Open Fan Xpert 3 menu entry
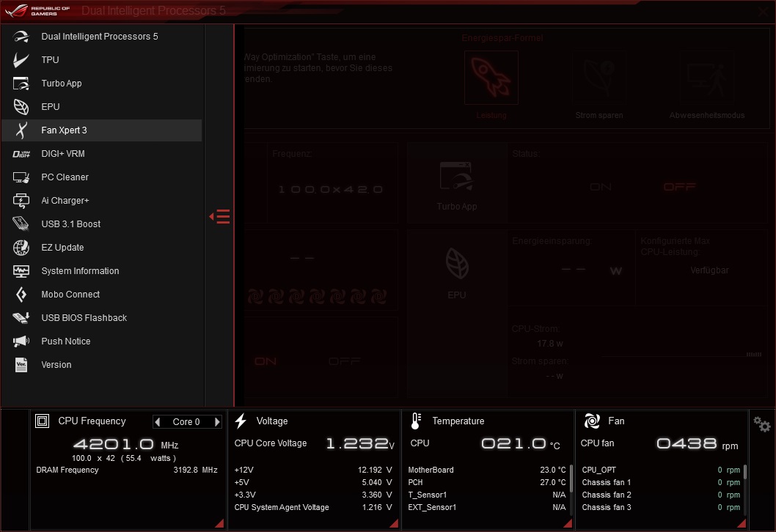 [x=102, y=130]
